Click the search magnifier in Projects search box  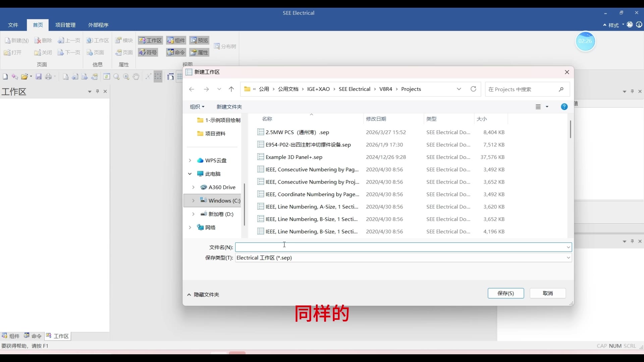561,89
